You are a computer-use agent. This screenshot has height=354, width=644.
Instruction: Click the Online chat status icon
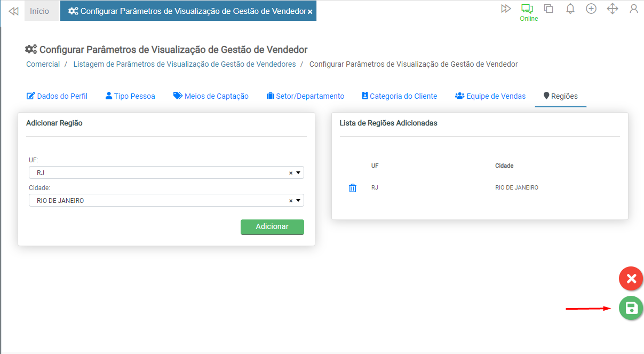(528, 9)
